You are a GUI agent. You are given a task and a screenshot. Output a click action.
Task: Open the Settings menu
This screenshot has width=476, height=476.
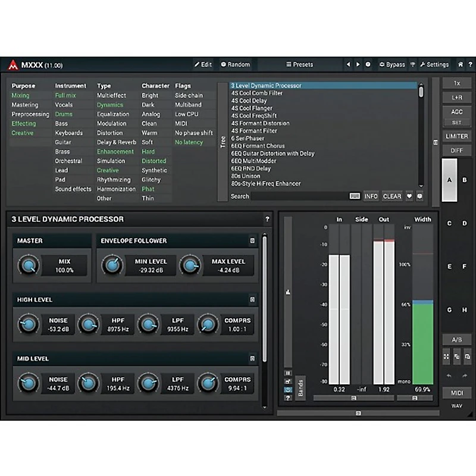434,64
